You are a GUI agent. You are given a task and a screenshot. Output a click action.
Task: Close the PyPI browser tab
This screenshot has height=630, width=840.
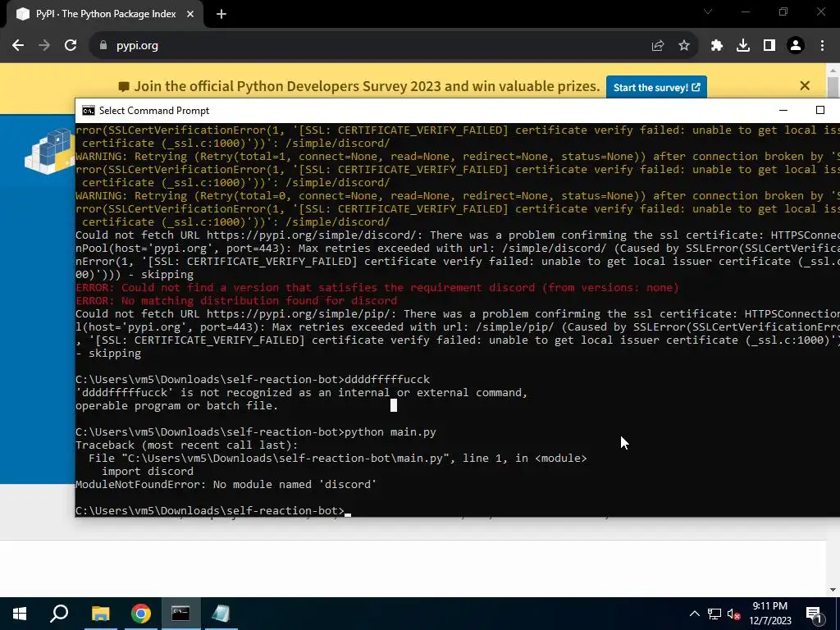point(190,14)
